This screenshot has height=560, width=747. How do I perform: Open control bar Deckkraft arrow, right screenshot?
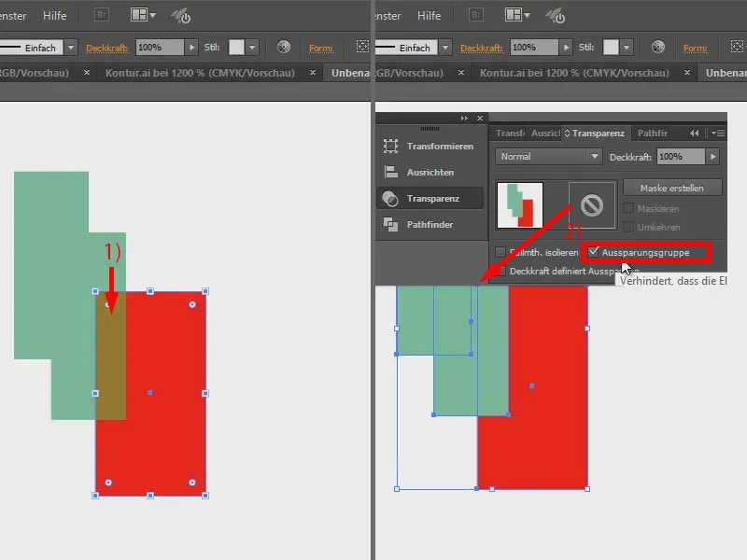pyautogui.click(x=566, y=48)
